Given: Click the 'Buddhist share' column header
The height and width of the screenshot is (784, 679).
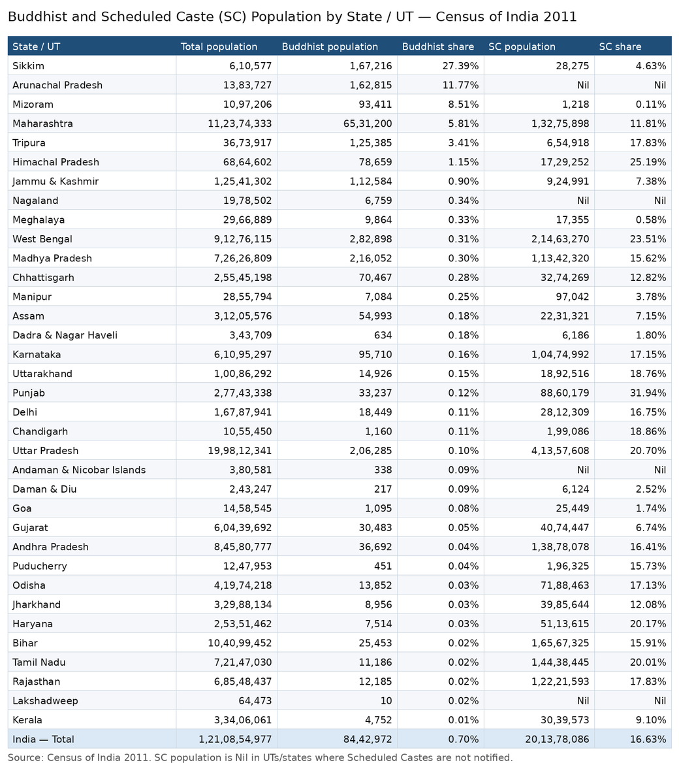Looking at the screenshot, I should 441,46.
